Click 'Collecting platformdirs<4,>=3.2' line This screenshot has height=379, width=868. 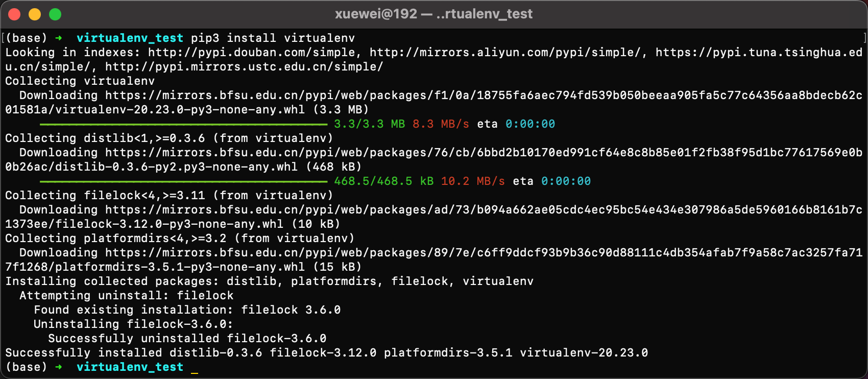[x=180, y=239]
